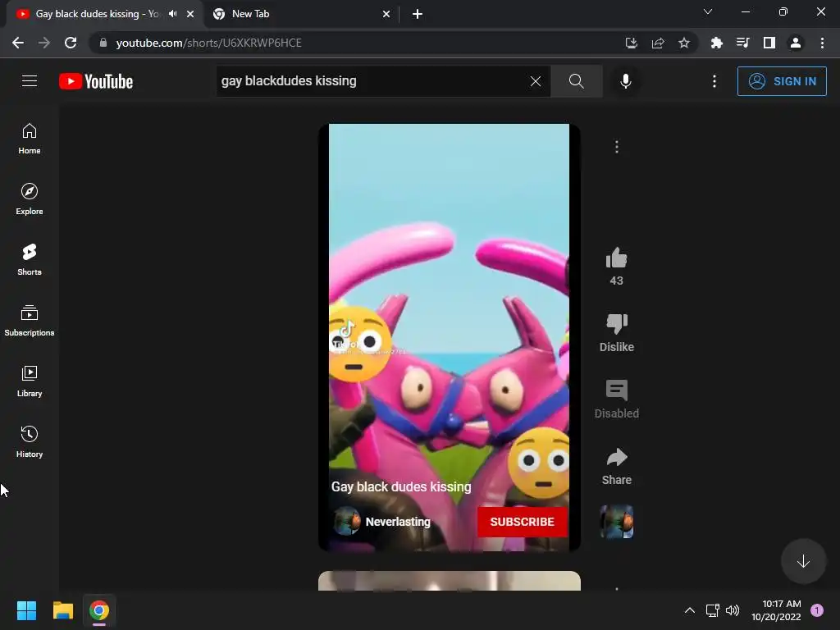Open Explore in the sidebar
840x630 pixels.
(30, 199)
